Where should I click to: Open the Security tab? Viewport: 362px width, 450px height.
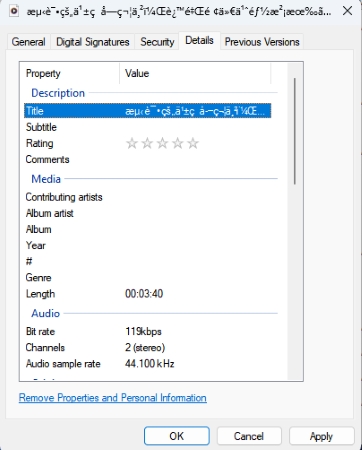point(157,42)
